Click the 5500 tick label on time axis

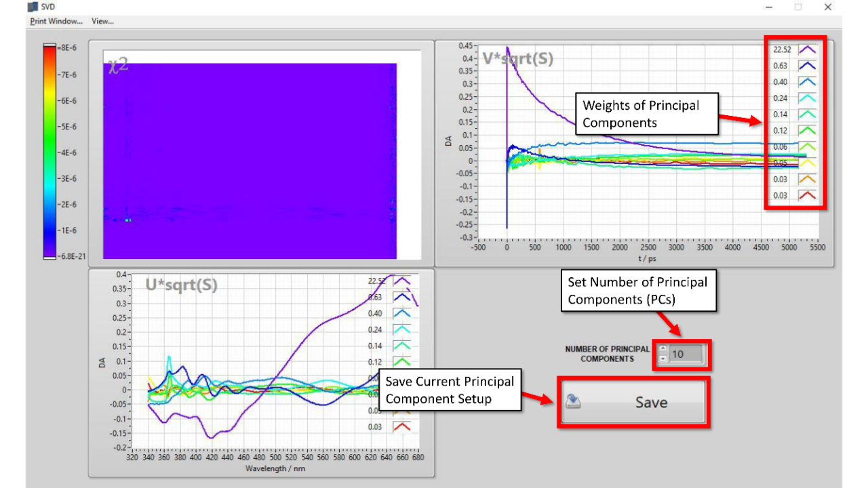pos(817,248)
